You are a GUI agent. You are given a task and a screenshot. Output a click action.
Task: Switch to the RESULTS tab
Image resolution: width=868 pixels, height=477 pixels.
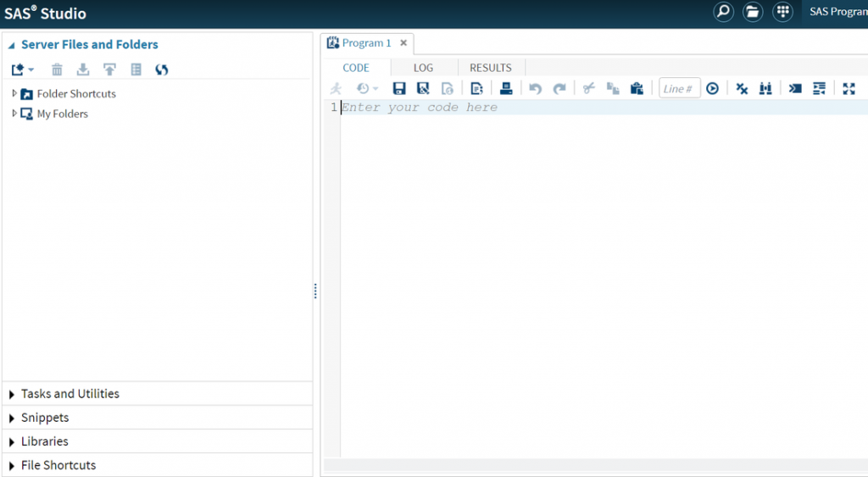(491, 68)
